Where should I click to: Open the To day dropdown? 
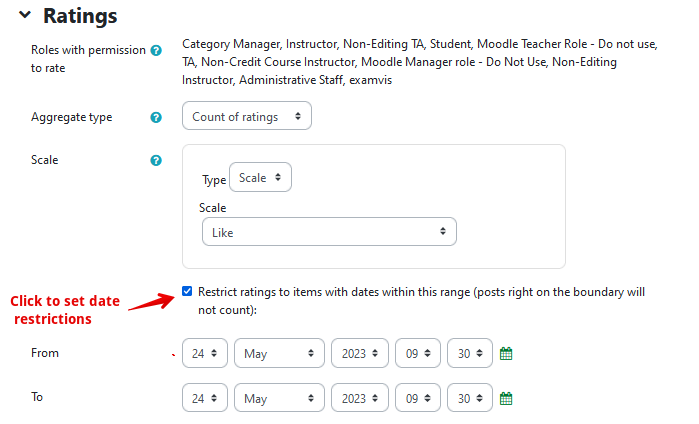click(205, 398)
